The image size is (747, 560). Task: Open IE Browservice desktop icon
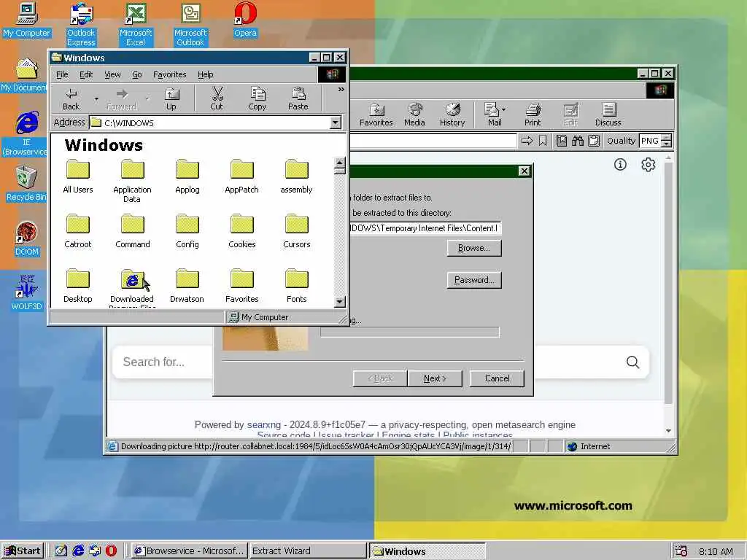(x=25, y=134)
